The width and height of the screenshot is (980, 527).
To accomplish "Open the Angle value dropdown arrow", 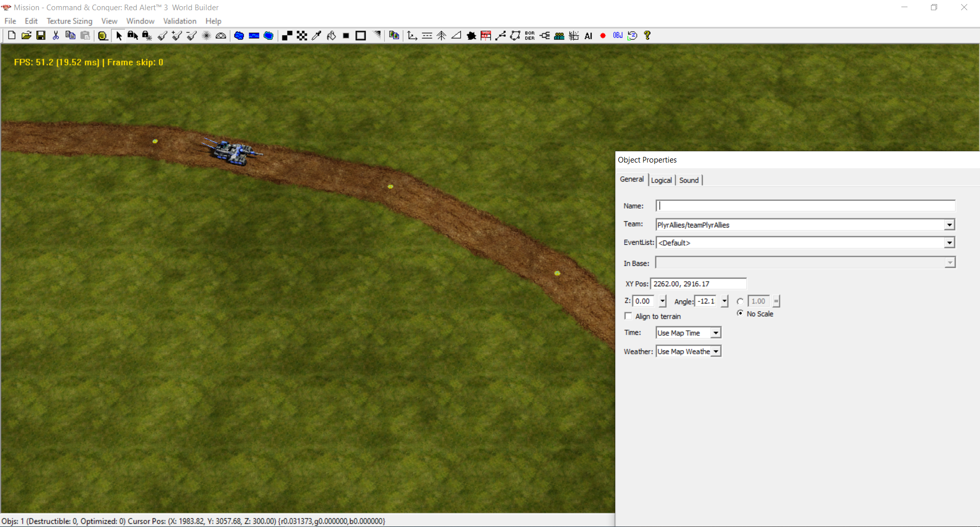I will coord(725,301).
